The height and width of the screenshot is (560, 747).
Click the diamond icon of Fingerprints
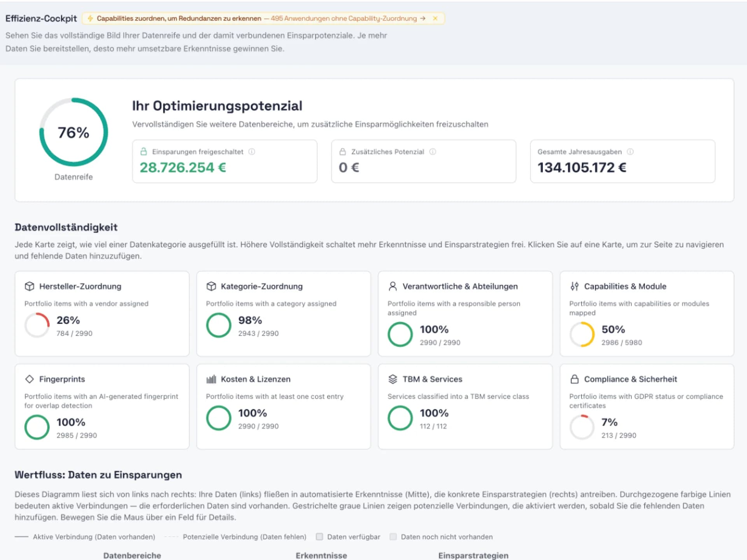coord(30,379)
